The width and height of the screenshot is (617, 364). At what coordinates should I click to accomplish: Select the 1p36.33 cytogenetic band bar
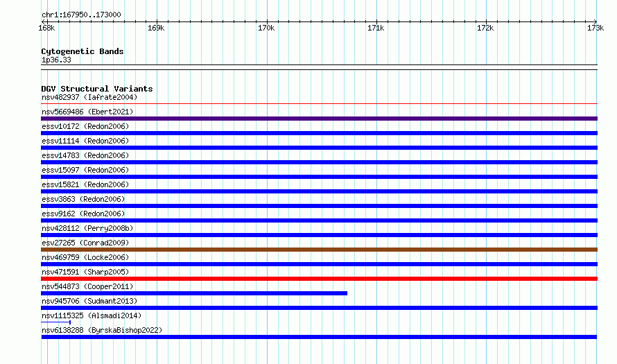(319, 67)
